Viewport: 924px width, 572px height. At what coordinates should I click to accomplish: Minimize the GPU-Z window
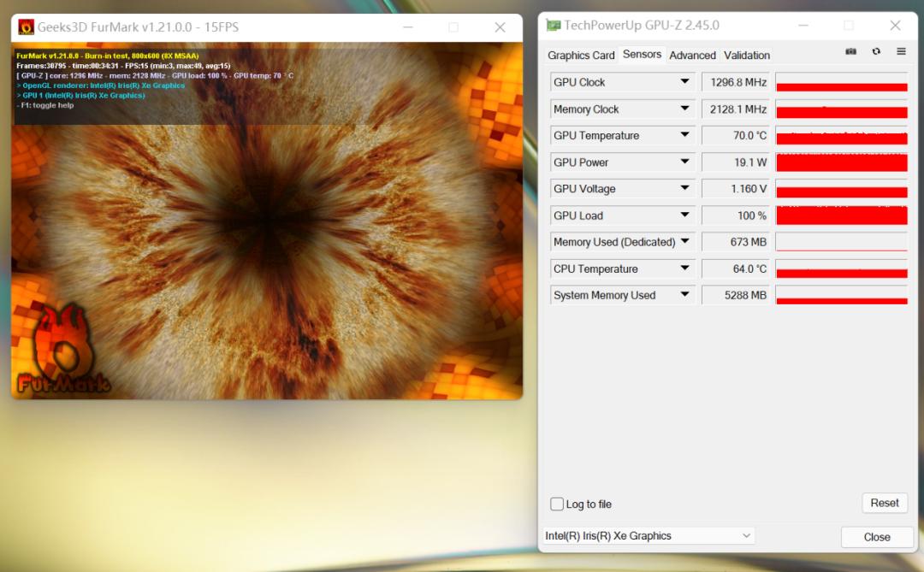pyautogui.click(x=802, y=26)
